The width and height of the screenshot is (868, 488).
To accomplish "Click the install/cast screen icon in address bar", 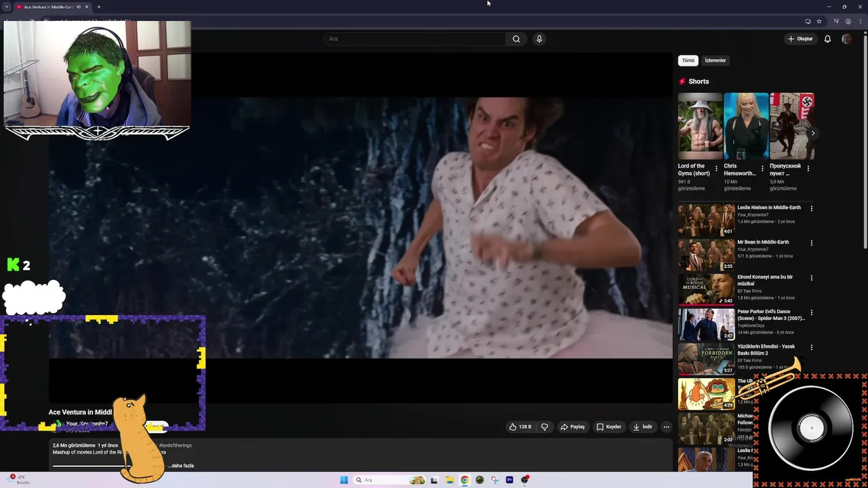I will click(x=808, y=21).
